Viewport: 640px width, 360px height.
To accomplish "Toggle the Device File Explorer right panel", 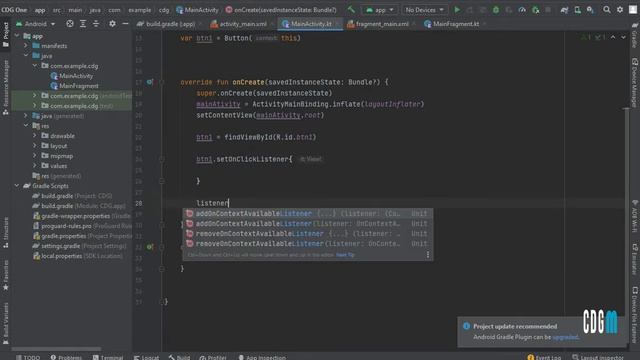I will 635,314.
